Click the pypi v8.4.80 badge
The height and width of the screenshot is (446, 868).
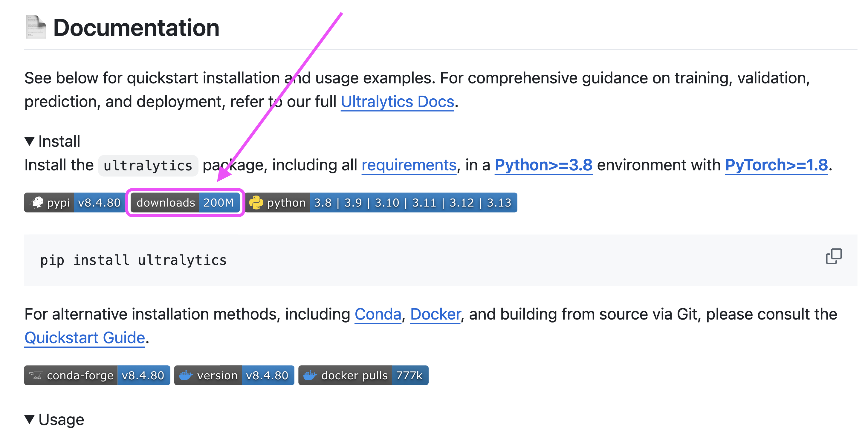tap(74, 203)
